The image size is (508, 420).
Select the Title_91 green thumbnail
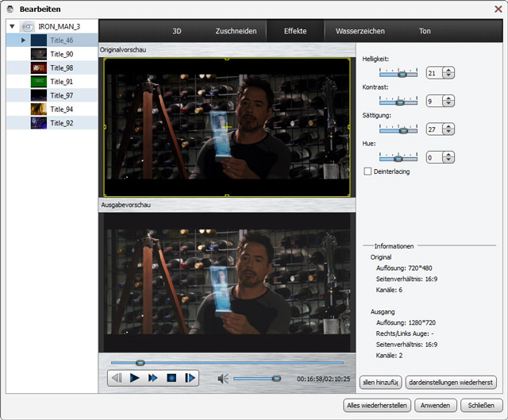(x=39, y=82)
